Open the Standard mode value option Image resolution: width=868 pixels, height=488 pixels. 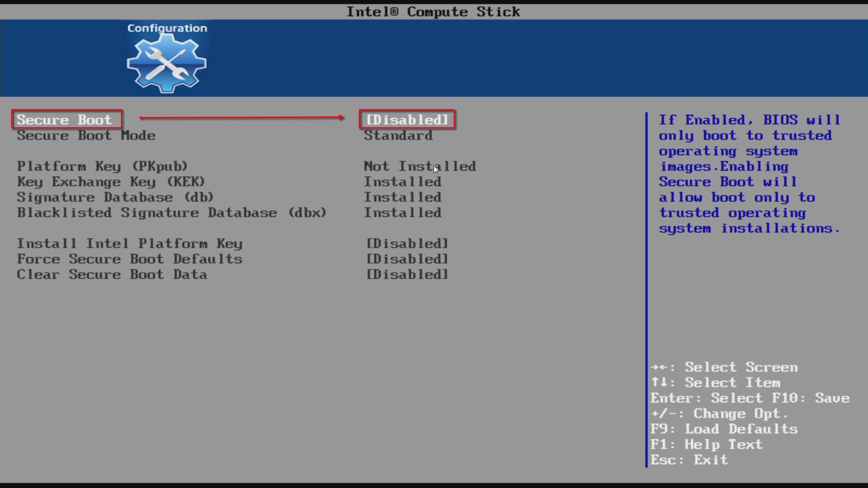click(x=398, y=136)
